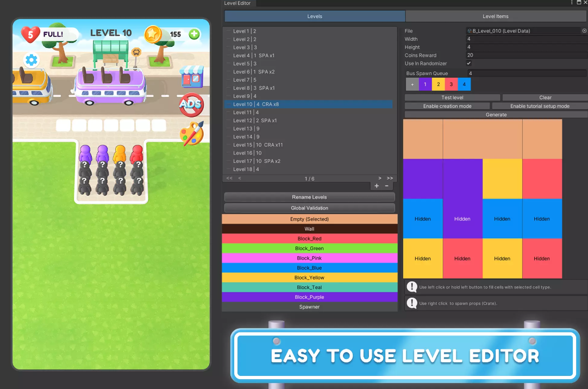Uncheck the Use In Randomizer checkbox

469,64
